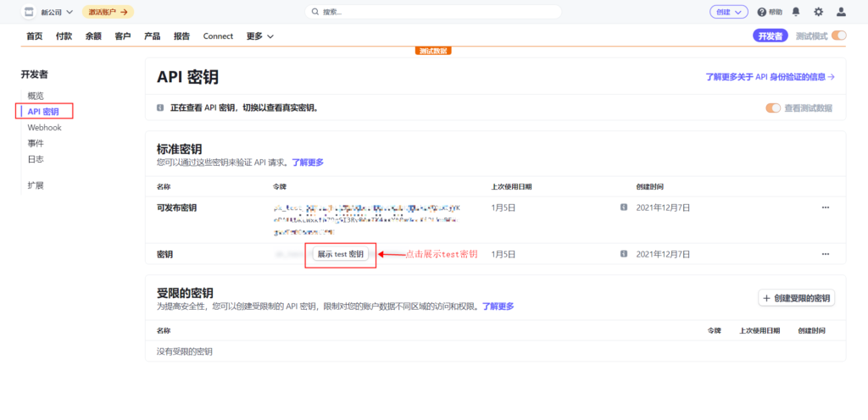Click the 激活账户 button

(x=108, y=12)
